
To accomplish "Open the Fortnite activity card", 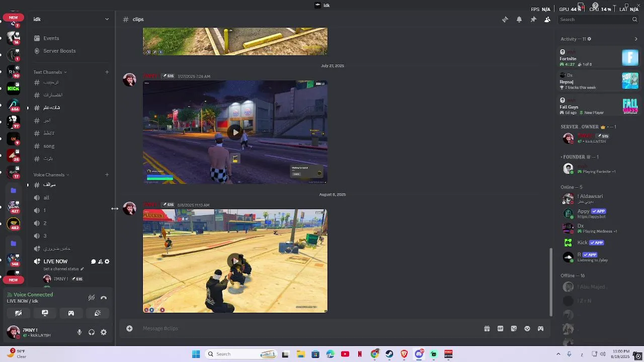I will coord(599,58).
